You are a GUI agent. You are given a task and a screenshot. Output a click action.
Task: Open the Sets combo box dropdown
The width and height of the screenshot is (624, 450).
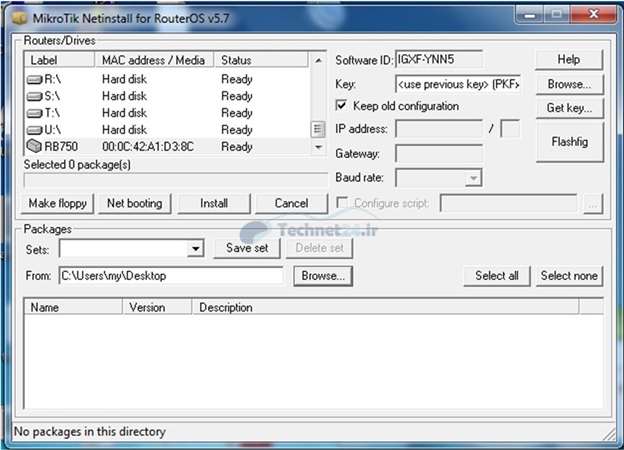click(x=195, y=249)
